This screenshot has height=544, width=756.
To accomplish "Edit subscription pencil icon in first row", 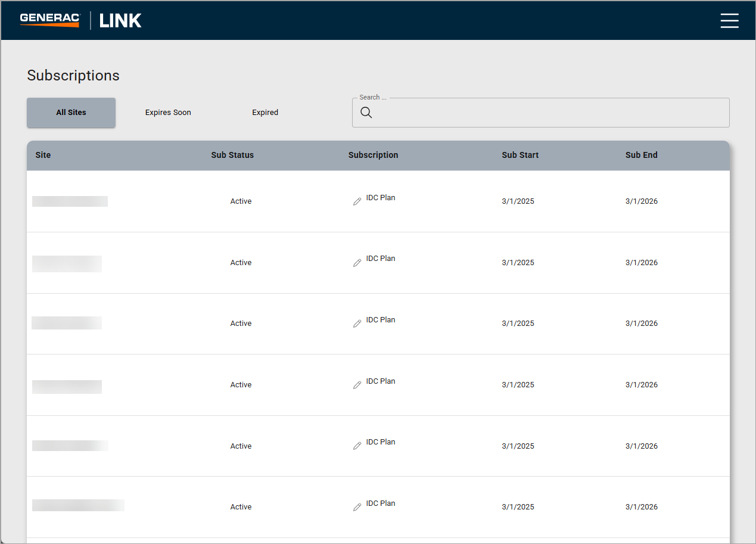I will point(357,202).
